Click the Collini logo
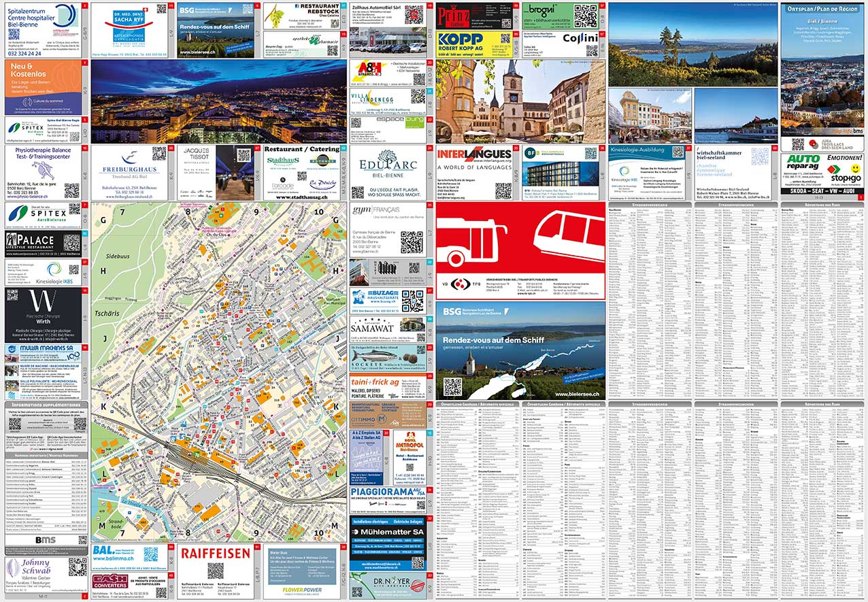Image resolution: width=868 pixels, height=602 pixels. click(580, 39)
